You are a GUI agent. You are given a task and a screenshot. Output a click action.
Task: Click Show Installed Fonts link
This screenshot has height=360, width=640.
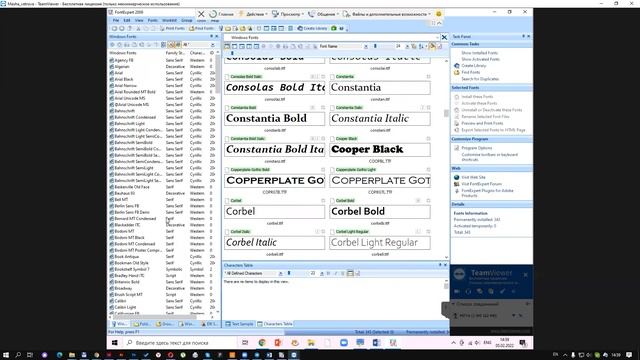point(479,53)
